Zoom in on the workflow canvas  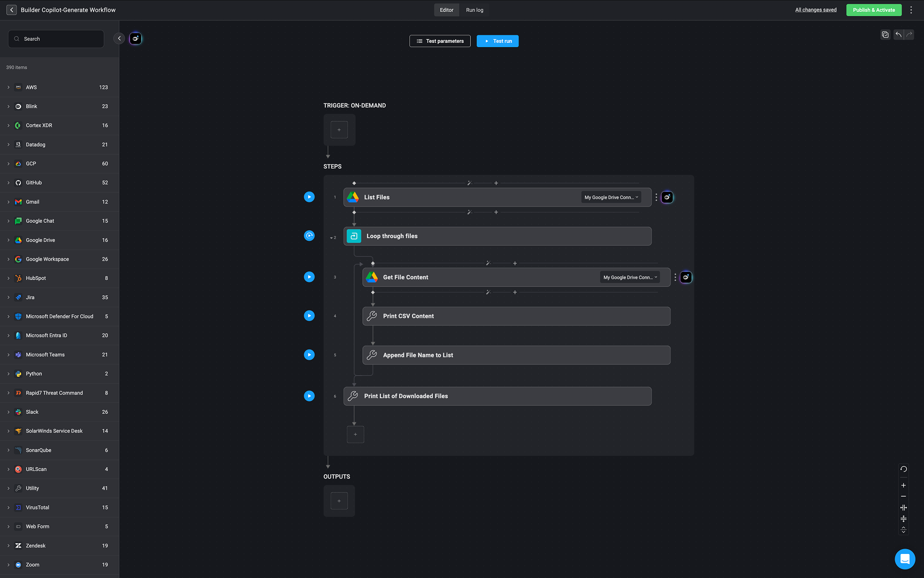click(904, 485)
